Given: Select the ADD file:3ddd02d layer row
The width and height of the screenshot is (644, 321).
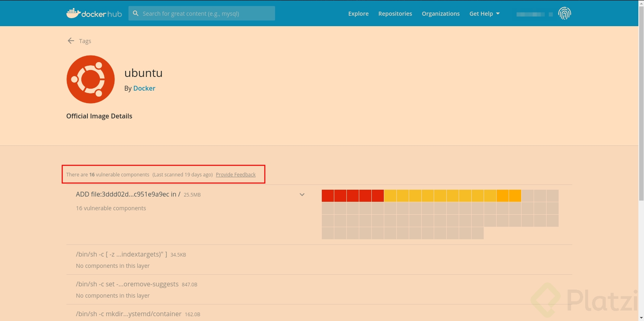Looking at the screenshot, I should 319,215.
